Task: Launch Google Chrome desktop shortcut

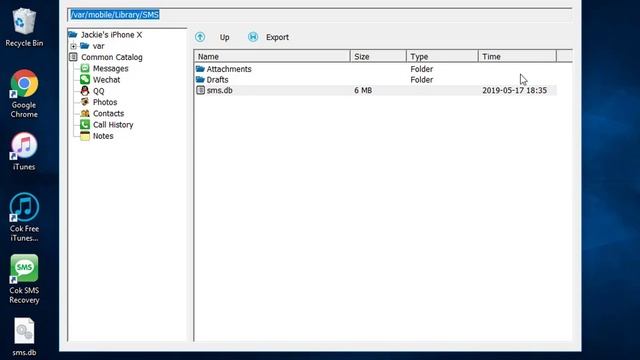Action: point(24,94)
